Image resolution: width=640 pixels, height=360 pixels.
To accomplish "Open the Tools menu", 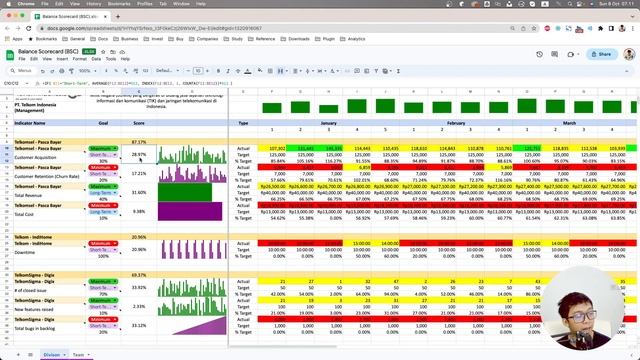I will (x=111, y=59).
